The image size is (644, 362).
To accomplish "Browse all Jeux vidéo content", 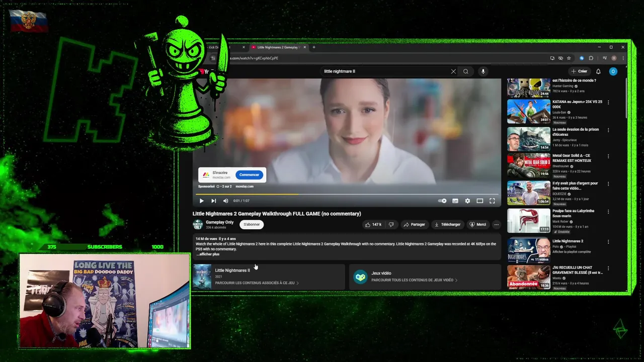I will point(414,280).
